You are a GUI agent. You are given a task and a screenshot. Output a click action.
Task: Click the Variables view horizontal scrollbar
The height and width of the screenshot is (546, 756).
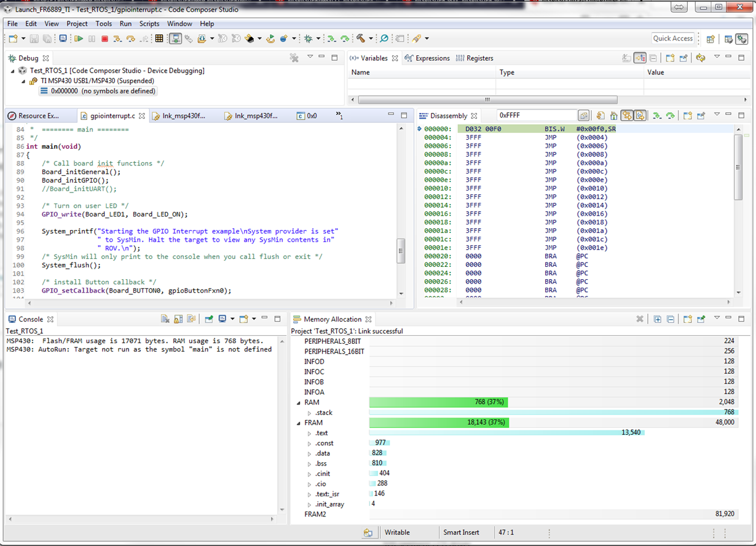(487, 100)
